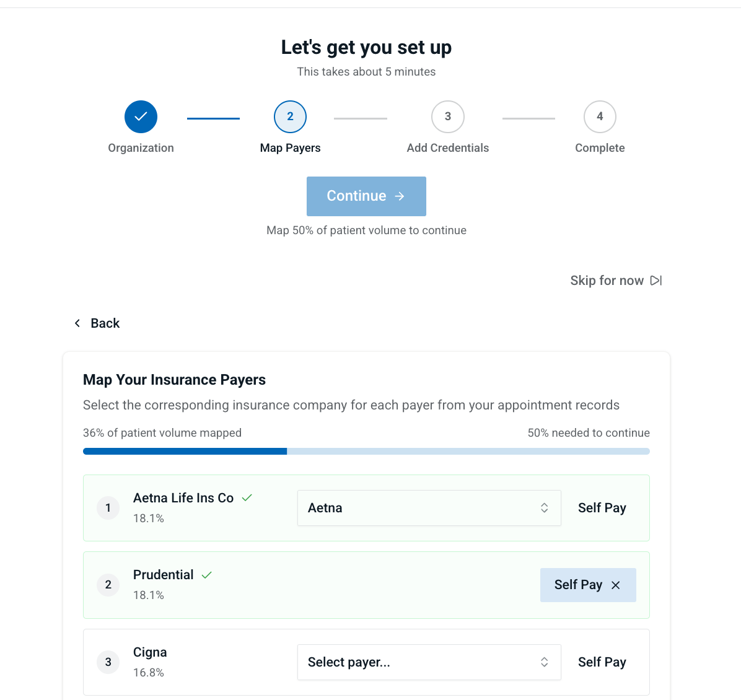Click the patient volume mapped progress bar
741x700 pixels.
(366, 452)
